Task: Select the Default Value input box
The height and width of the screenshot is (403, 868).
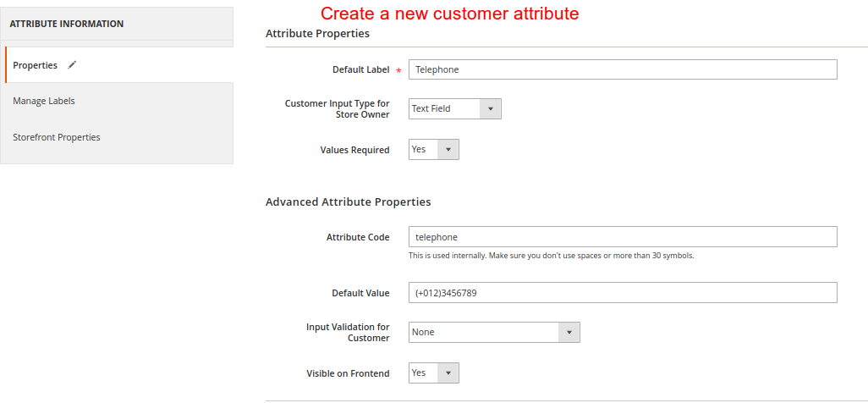Action: (622, 293)
